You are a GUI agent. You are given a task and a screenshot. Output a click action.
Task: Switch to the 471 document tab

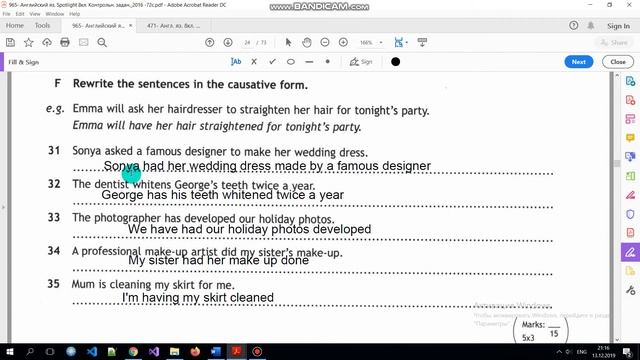coord(173,26)
